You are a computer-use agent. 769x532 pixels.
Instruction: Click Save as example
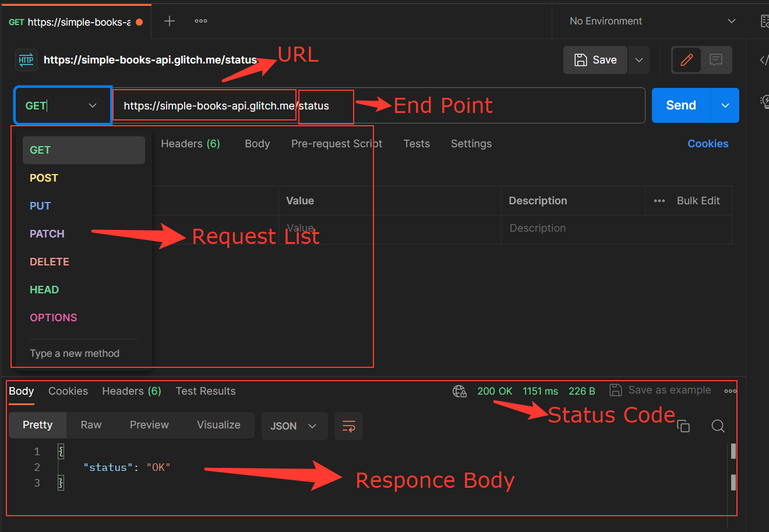pos(660,390)
